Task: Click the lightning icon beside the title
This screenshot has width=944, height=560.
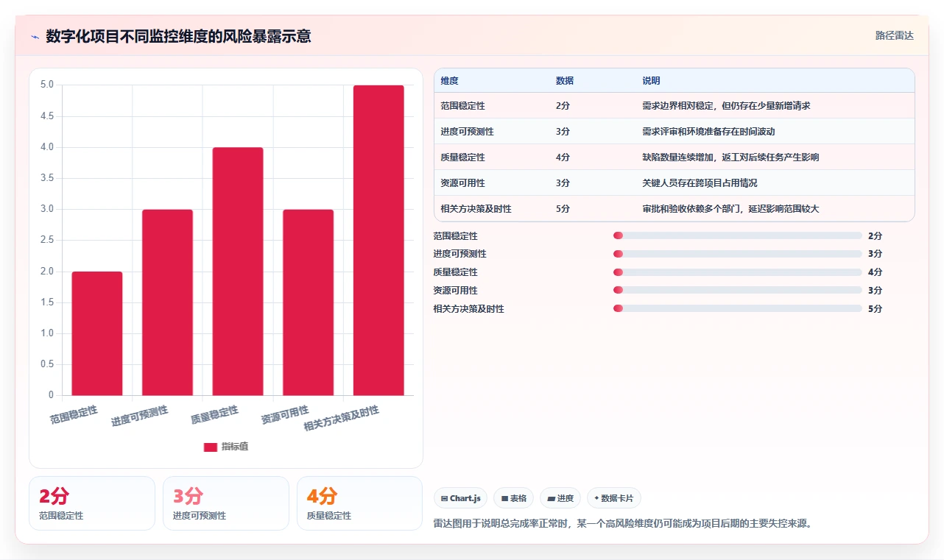Action: click(x=35, y=37)
